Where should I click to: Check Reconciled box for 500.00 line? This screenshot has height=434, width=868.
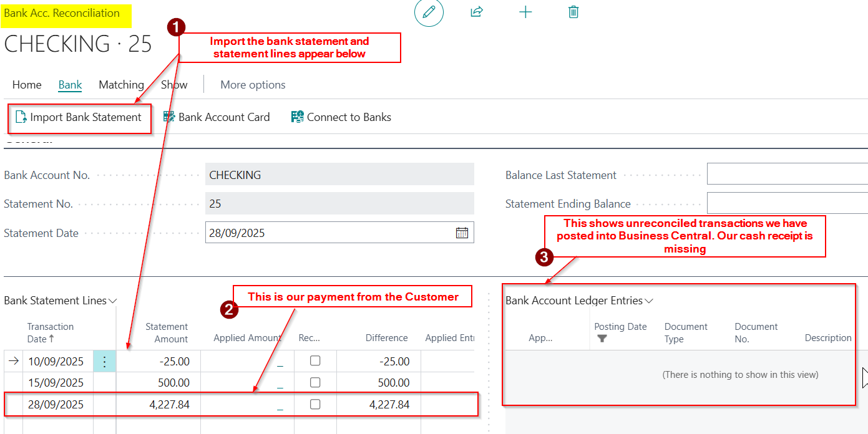point(315,382)
